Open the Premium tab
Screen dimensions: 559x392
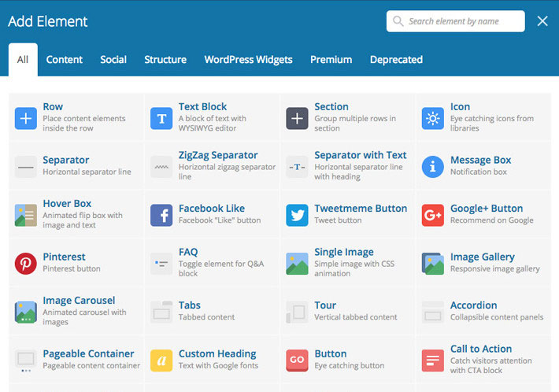click(331, 60)
